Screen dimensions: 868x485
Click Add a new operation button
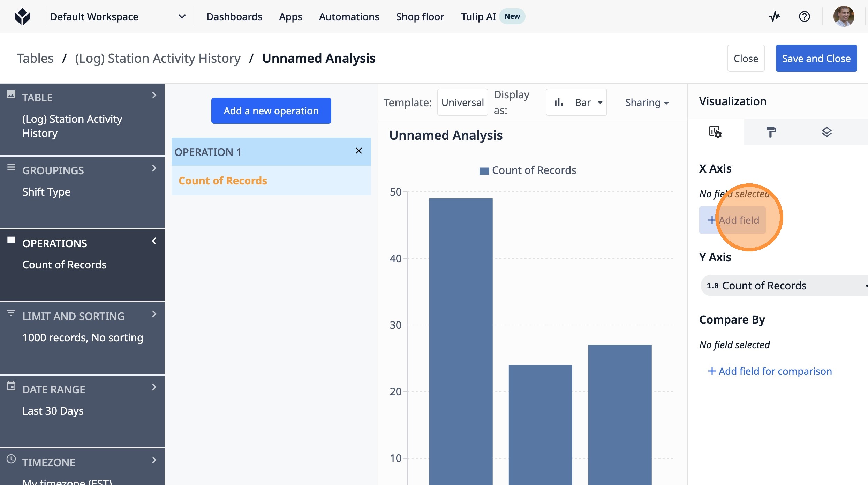coord(271,111)
